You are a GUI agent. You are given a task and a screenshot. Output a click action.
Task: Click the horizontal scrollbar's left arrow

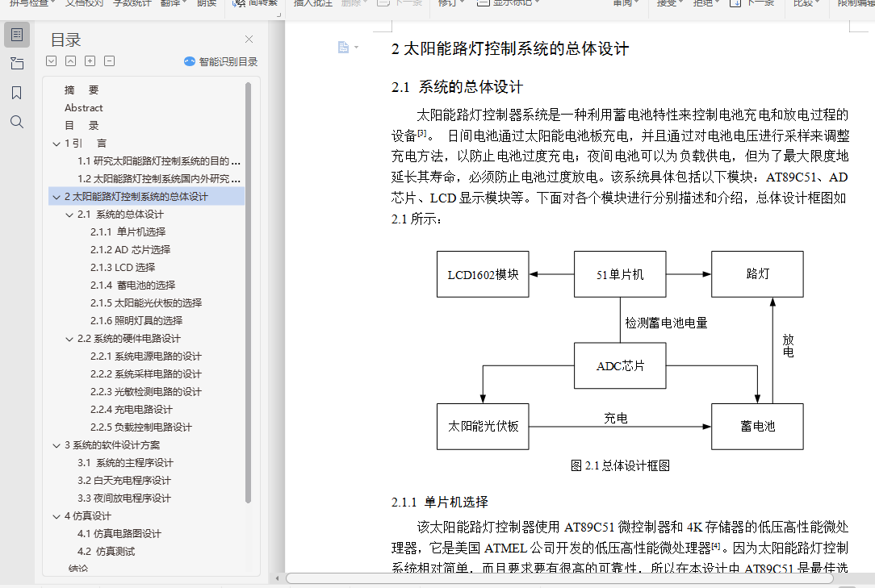pyautogui.click(x=278, y=578)
